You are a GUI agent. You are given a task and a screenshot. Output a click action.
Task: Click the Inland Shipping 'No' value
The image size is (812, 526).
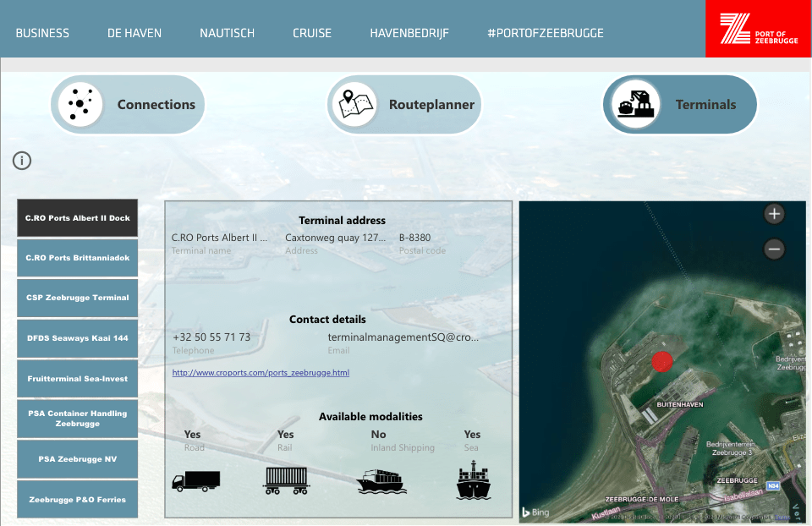pyautogui.click(x=378, y=435)
